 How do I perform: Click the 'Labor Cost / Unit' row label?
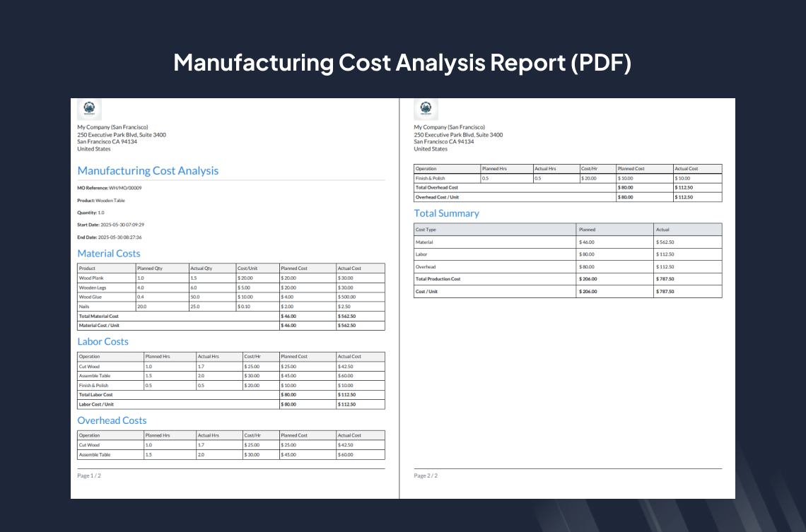[96, 405]
